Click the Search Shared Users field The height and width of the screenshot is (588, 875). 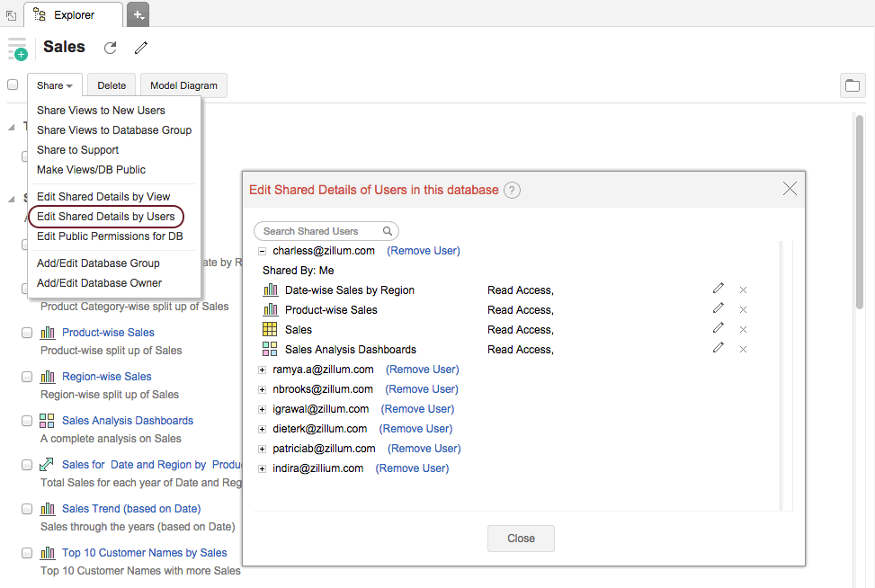point(322,231)
